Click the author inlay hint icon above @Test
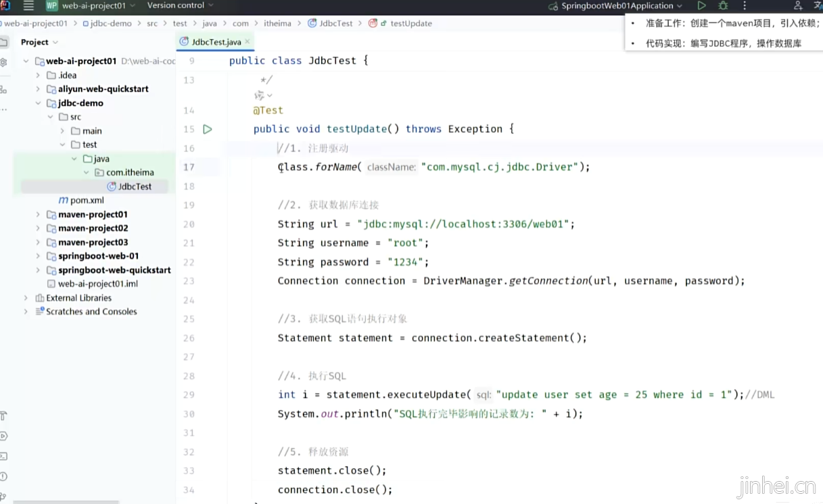Viewport: 823px width, 504px height. point(259,95)
